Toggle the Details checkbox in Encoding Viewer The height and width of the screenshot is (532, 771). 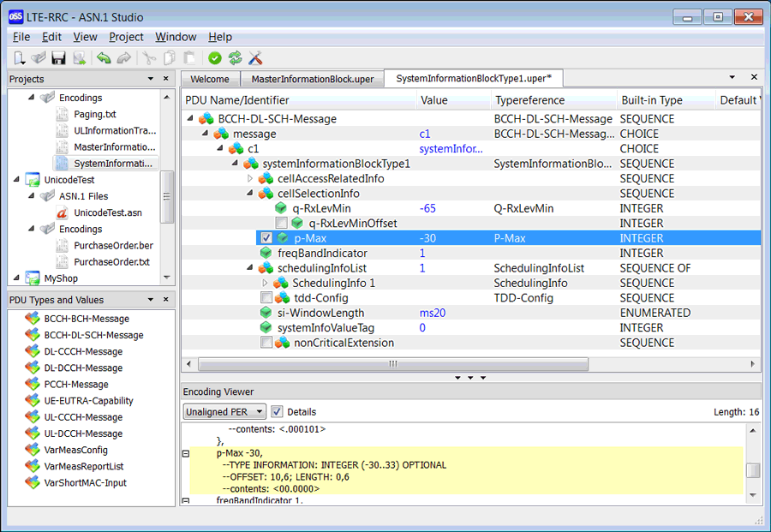(277, 411)
